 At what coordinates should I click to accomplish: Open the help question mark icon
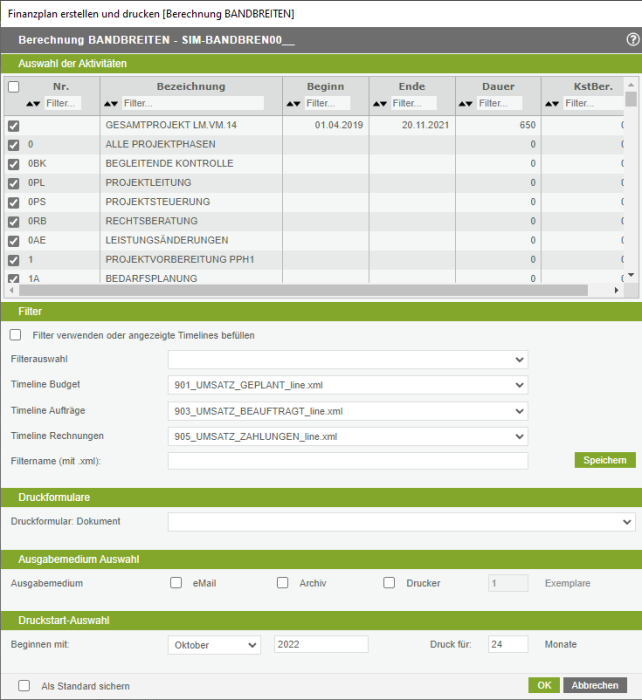tap(632, 40)
